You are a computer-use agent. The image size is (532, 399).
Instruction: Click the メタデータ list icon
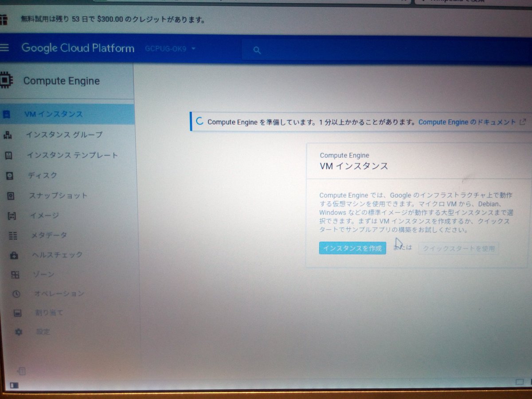click(x=13, y=235)
